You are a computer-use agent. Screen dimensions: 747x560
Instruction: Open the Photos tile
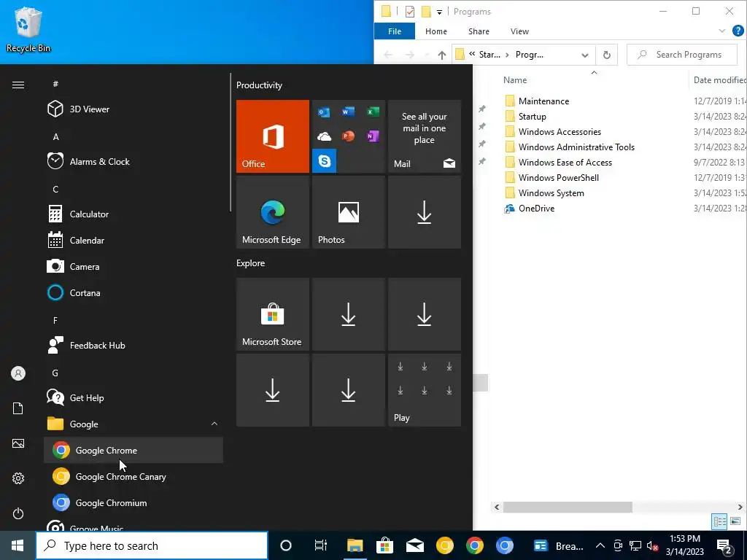point(348,212)
